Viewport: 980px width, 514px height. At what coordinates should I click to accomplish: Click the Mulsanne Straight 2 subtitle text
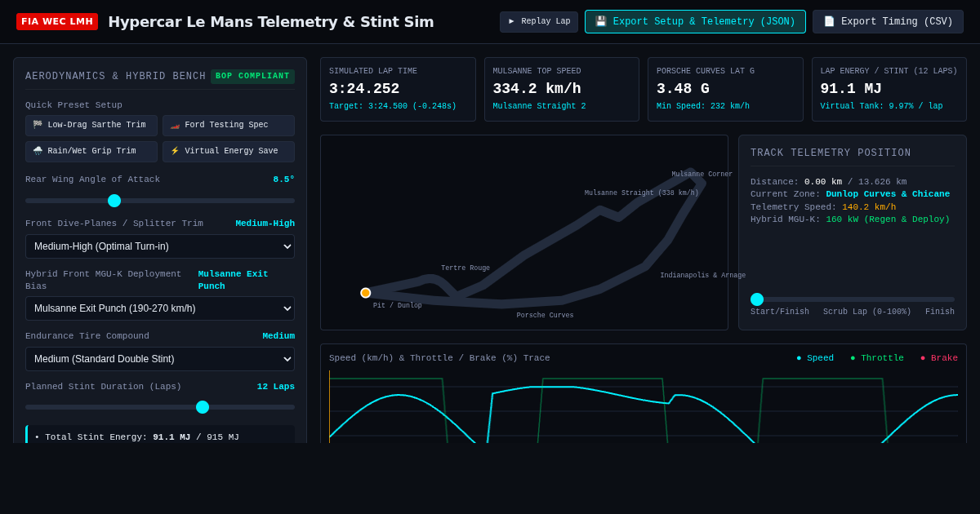point(540,107)
